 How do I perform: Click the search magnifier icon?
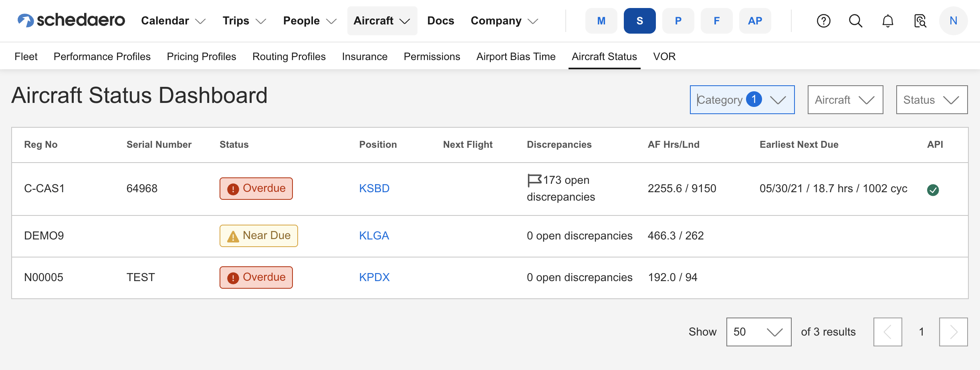855,21
